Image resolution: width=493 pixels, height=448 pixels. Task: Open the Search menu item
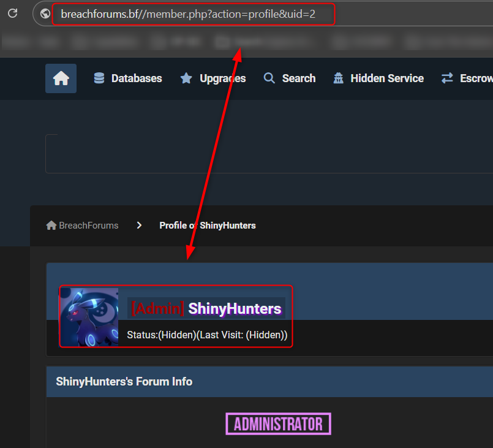click(299, 78)
